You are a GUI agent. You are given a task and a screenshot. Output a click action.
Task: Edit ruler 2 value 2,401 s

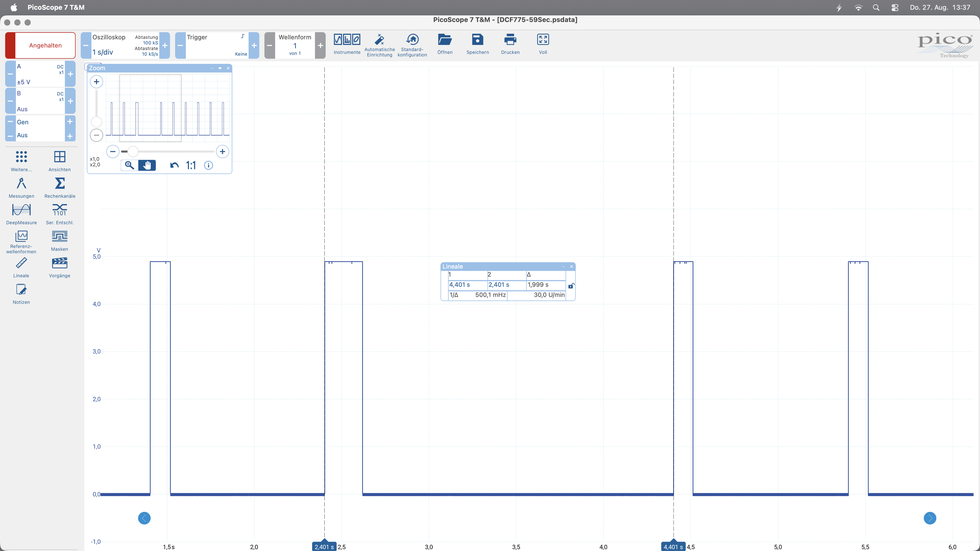[507, 284]
